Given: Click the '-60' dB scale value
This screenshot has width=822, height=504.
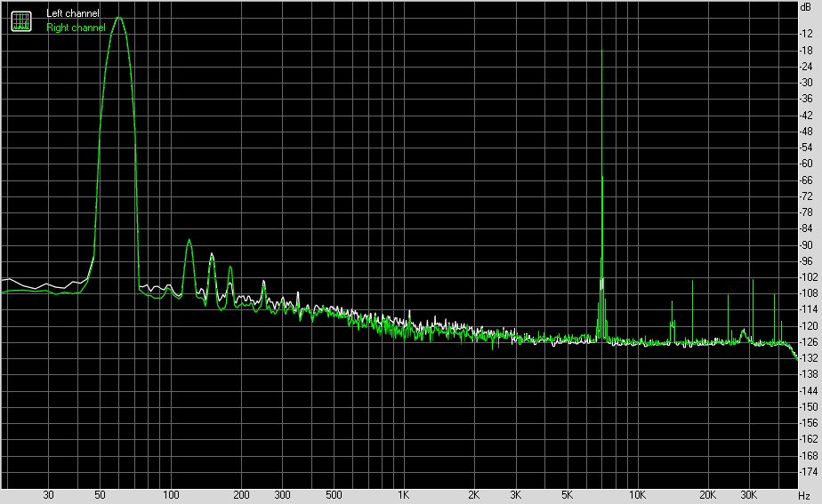Looking at the screenshot, I should coord(806,164).
